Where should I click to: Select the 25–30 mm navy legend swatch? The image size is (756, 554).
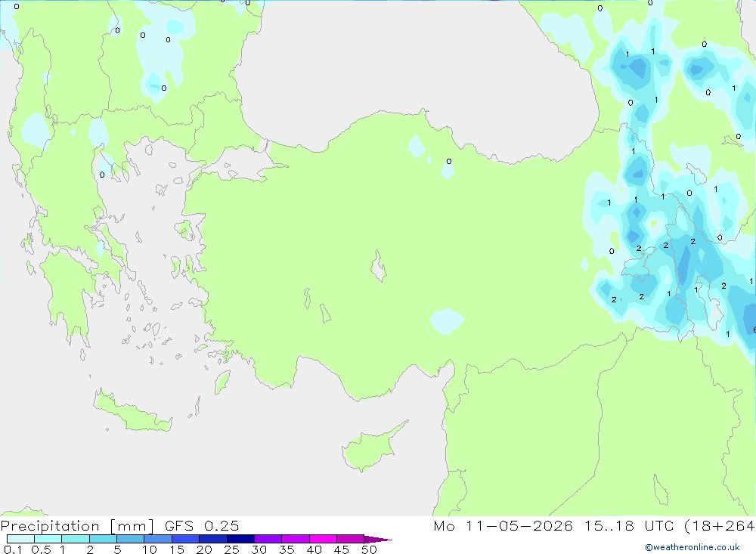point(240,539)
